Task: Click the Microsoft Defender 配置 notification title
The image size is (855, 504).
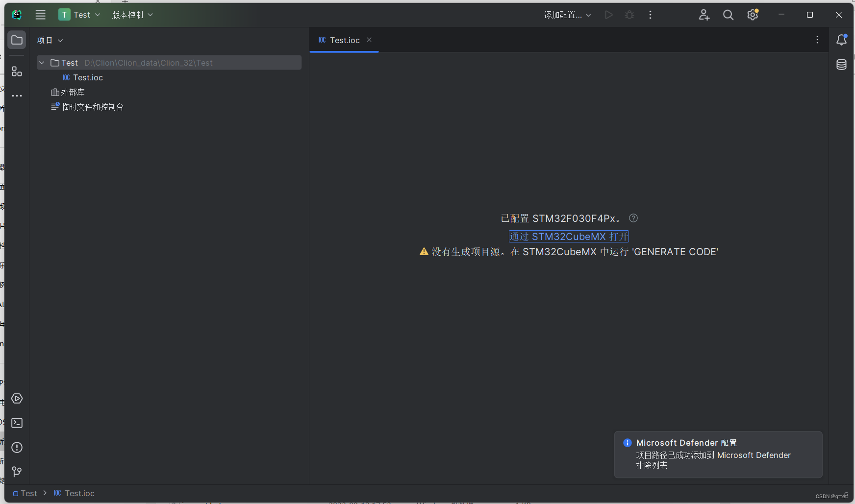Action: pos(686,443)
